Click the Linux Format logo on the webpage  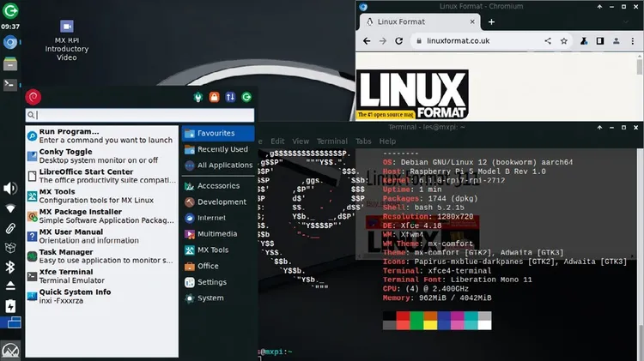412,94
